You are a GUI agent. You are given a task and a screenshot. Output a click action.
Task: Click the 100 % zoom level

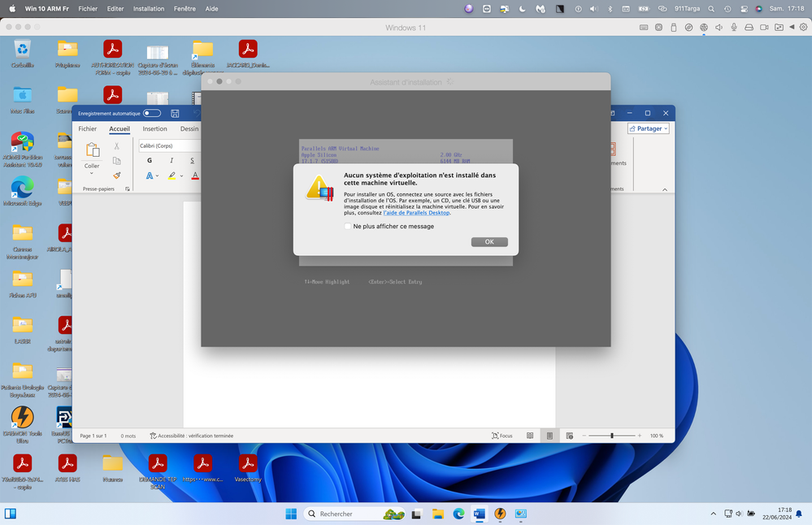coord(657,436)
